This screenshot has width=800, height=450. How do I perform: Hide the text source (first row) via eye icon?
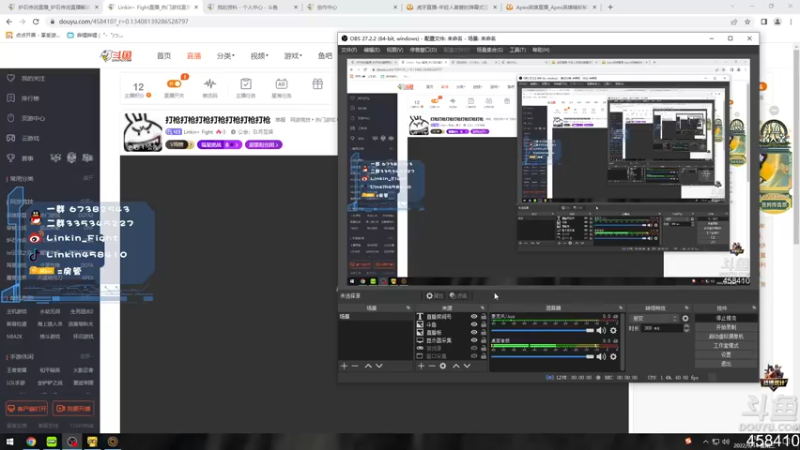pyautogui.click(x=473, y=317)
